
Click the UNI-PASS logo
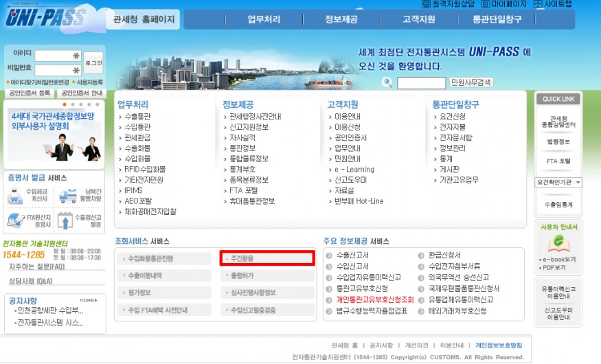[x=45, y=17]
